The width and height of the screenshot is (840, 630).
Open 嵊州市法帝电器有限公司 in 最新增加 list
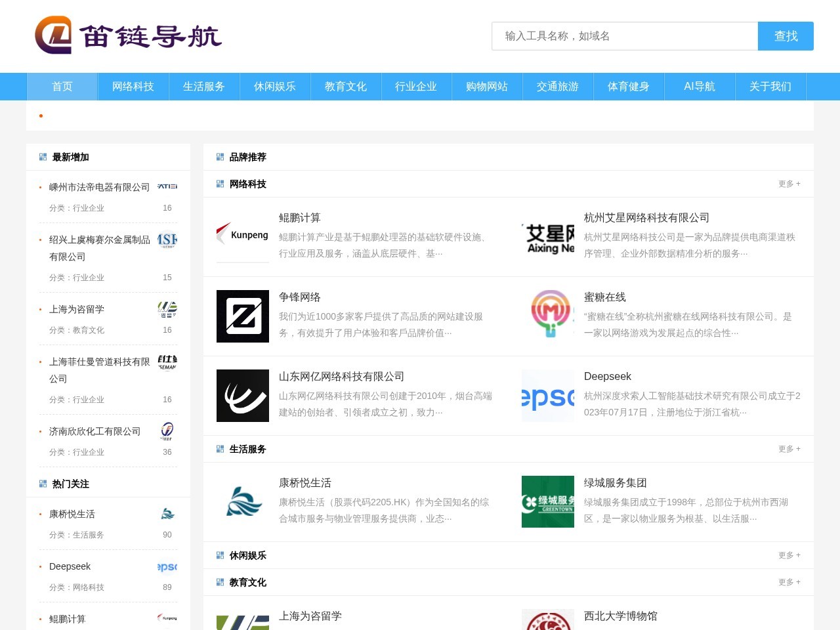pyautogui.click(x=100, y=187)
